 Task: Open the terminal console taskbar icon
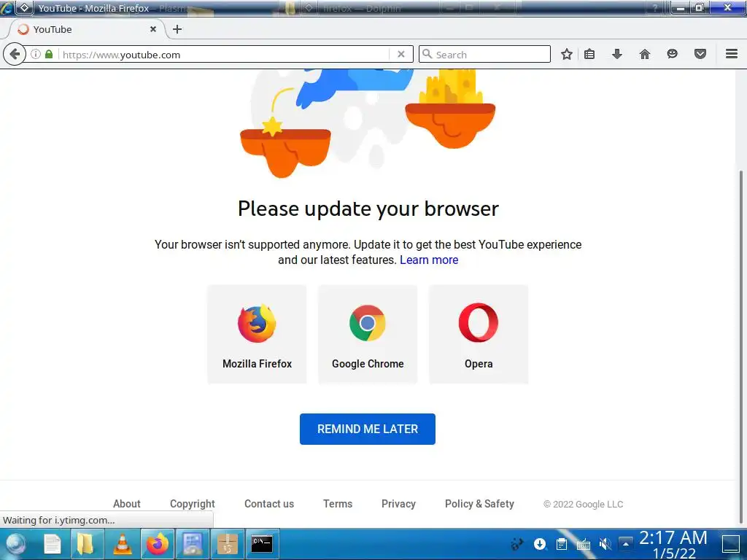[x=262, y=544]
